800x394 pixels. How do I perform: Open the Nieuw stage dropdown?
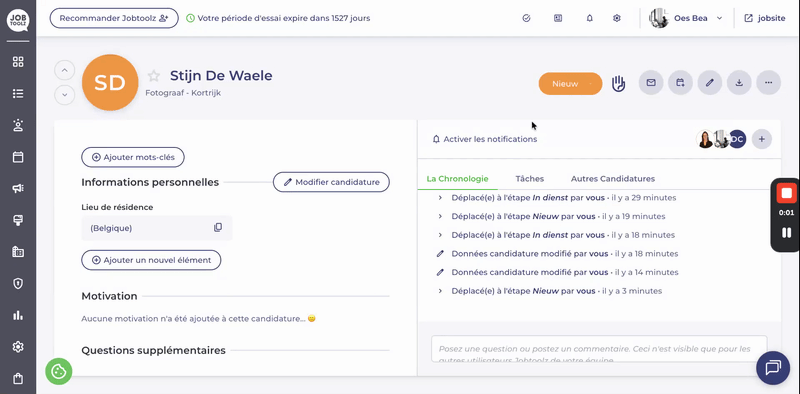click(570, 84)
